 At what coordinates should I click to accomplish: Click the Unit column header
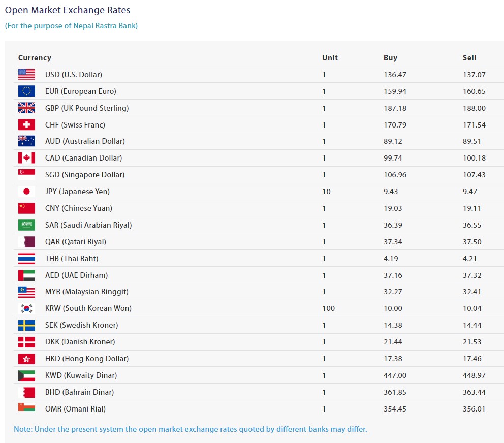tap(330, 58)
